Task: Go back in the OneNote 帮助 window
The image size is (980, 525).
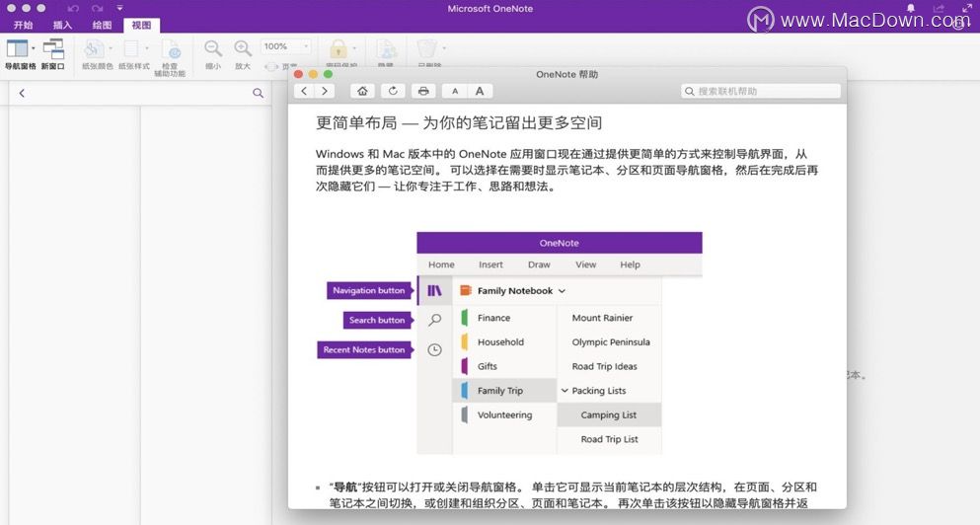Action: pyautogui.click(x=304, y=91)
